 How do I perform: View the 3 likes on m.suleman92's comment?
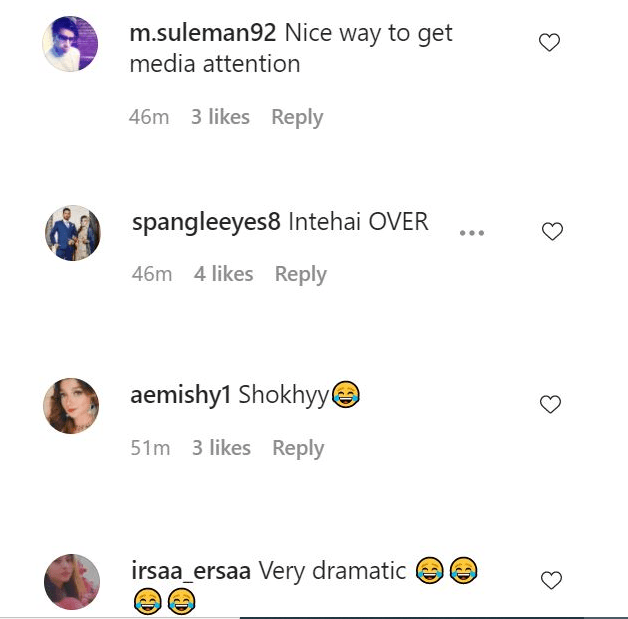220,117
